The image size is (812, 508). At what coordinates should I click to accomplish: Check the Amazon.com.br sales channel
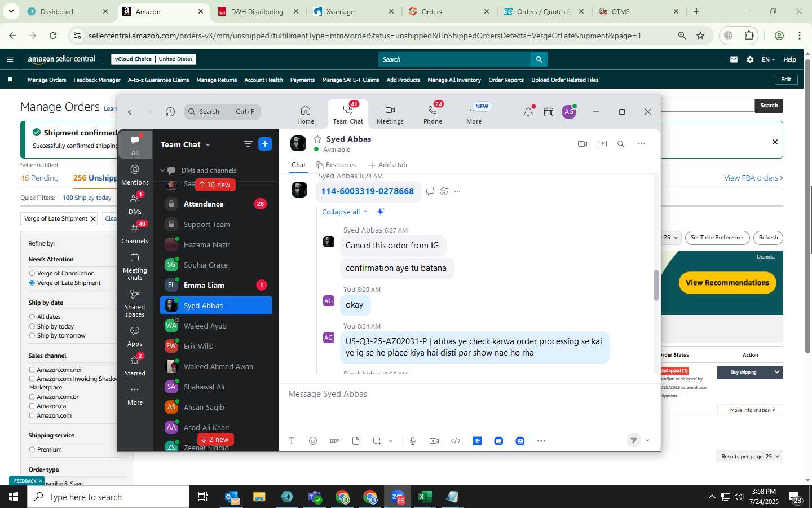click(x=32, y=397)
